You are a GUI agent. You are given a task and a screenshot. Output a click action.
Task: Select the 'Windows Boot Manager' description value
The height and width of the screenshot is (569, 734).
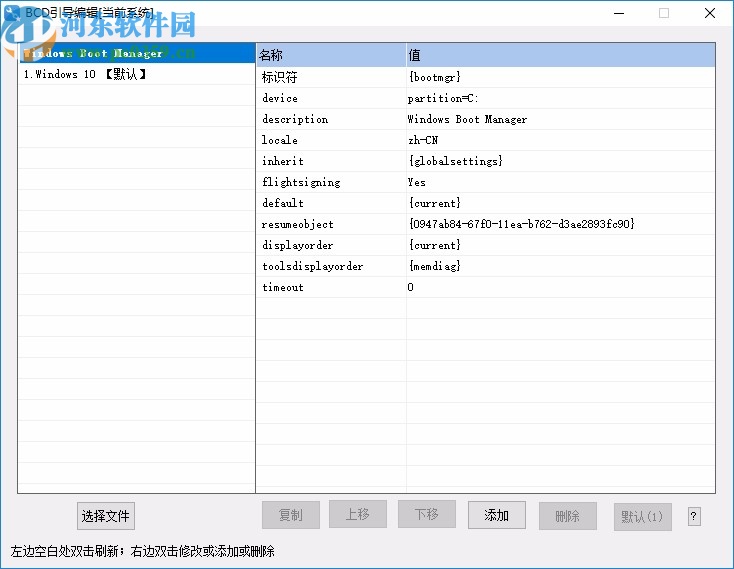click(x=467, y=119)
